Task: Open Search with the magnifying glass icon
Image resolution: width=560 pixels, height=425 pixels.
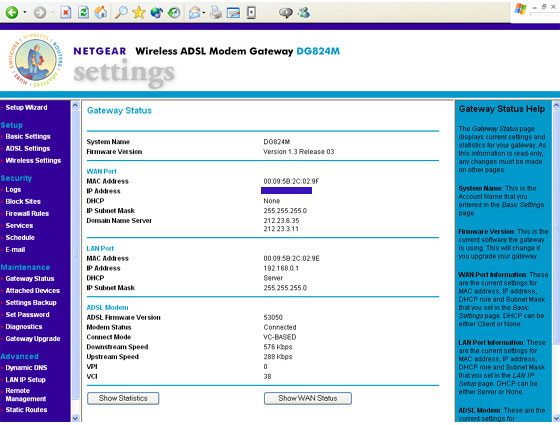Action: click(121, 13)
